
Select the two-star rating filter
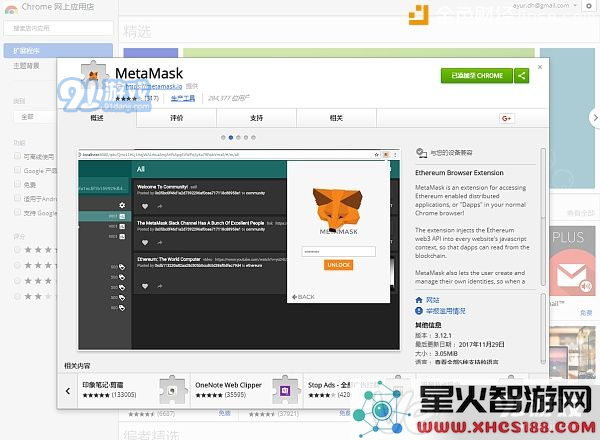[17, 296]
